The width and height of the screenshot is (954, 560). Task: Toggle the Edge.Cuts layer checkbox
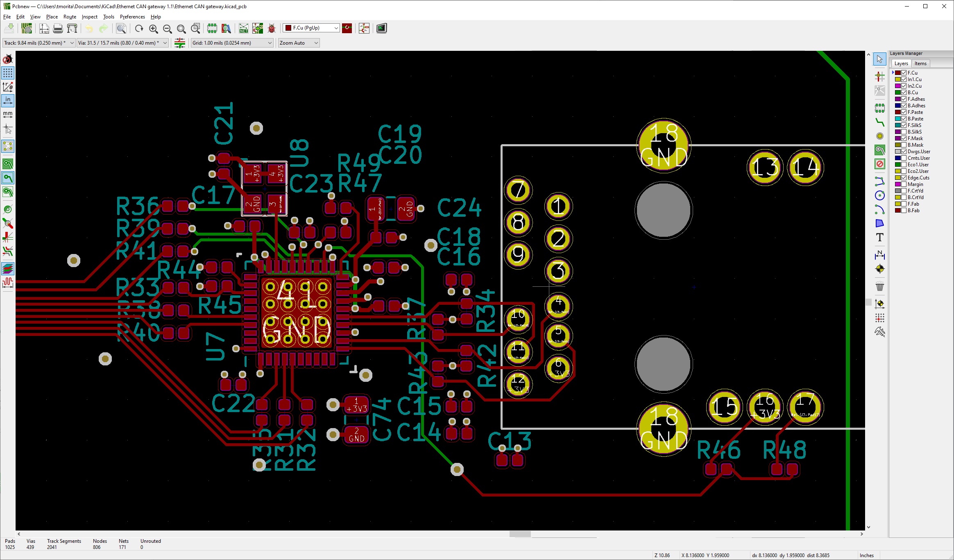pyautogui.click(x=904, y=178)
